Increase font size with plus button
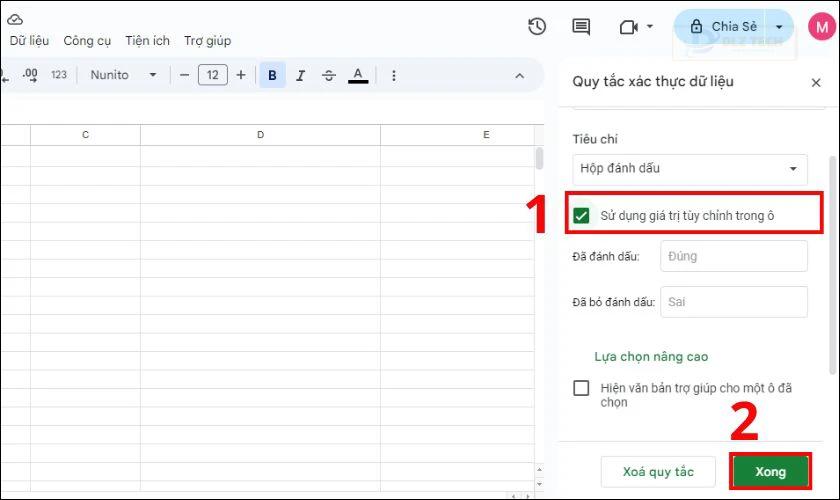 241,75
